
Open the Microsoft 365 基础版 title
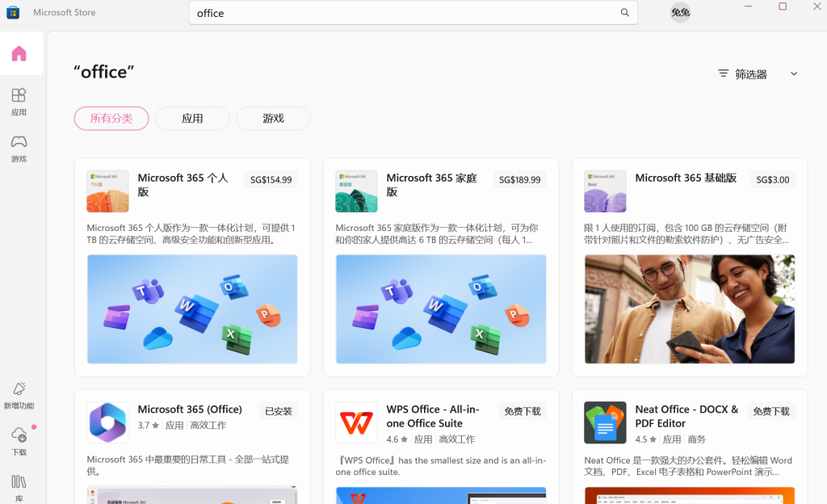(x=686, y=178)
